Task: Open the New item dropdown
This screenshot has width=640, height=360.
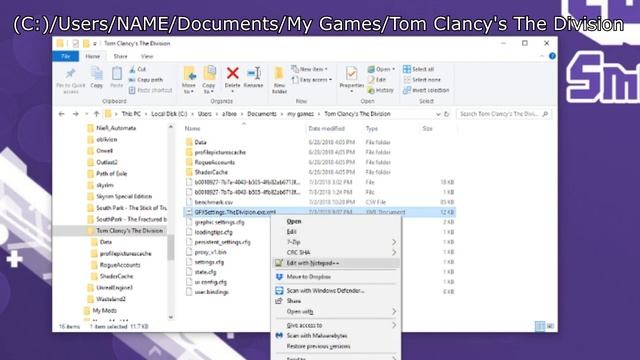Action: tap(309, 69)
